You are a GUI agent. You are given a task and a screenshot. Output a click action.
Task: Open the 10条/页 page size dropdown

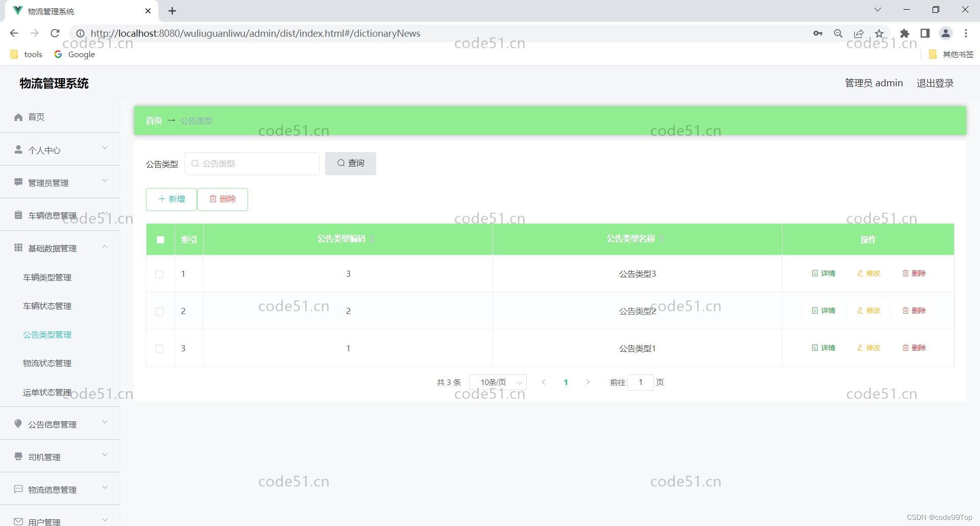pyautogui.click(x=498, y=382)
